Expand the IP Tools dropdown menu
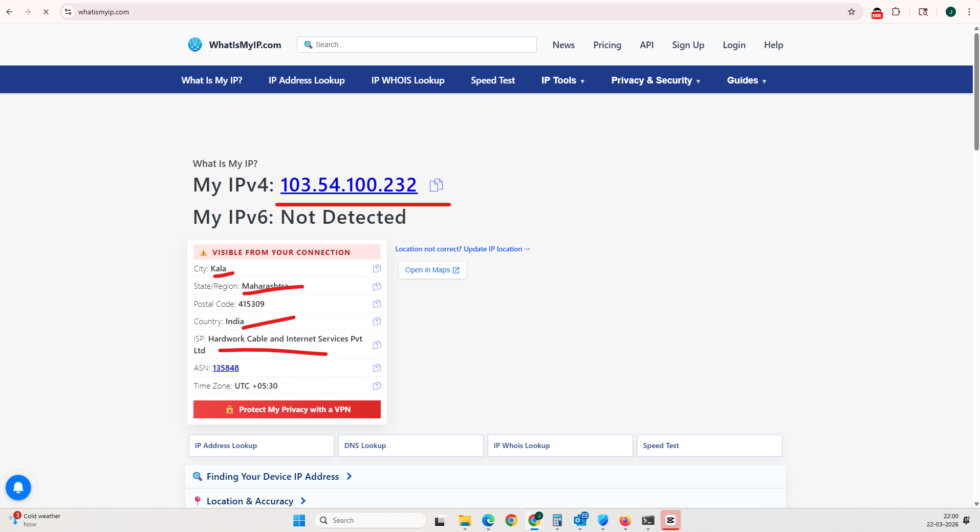The height and width of the screenshot is (532, 980). coord(563,80)
